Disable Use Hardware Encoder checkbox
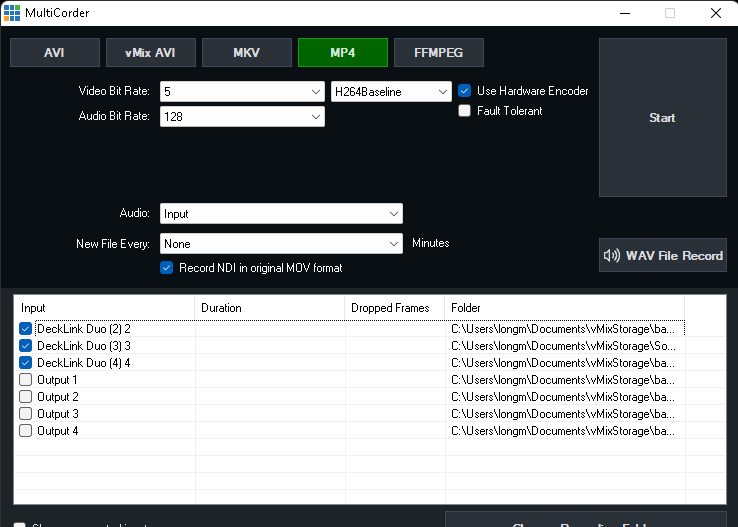The image size is (738, 527). [x=465, y=91]
